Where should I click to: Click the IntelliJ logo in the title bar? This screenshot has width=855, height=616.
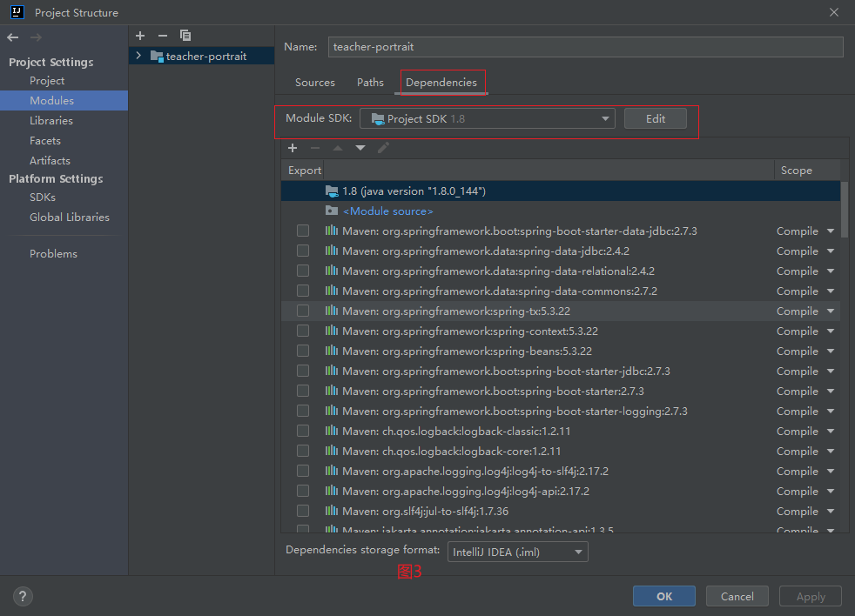[x=17, y=12]
